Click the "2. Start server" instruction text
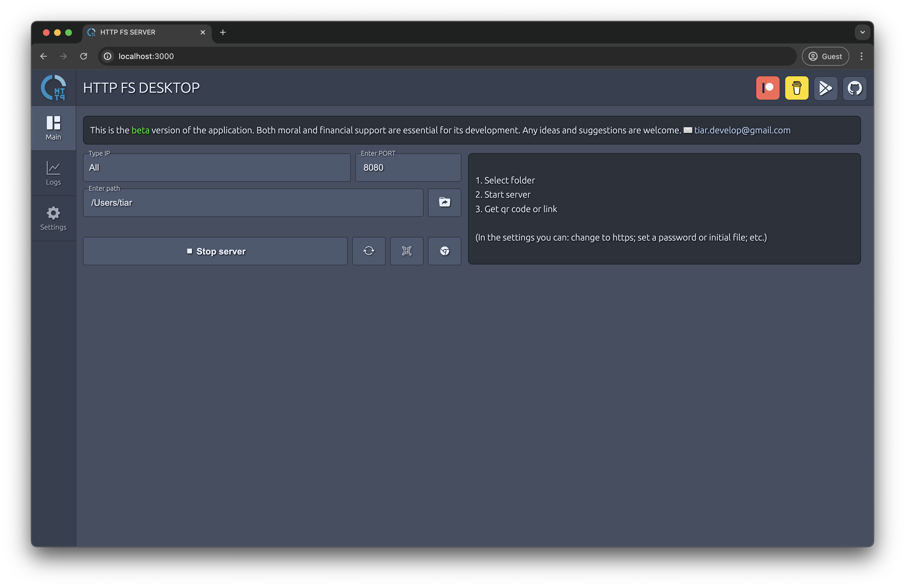Viewport: 905px width, 588px height. coord(503,195)
